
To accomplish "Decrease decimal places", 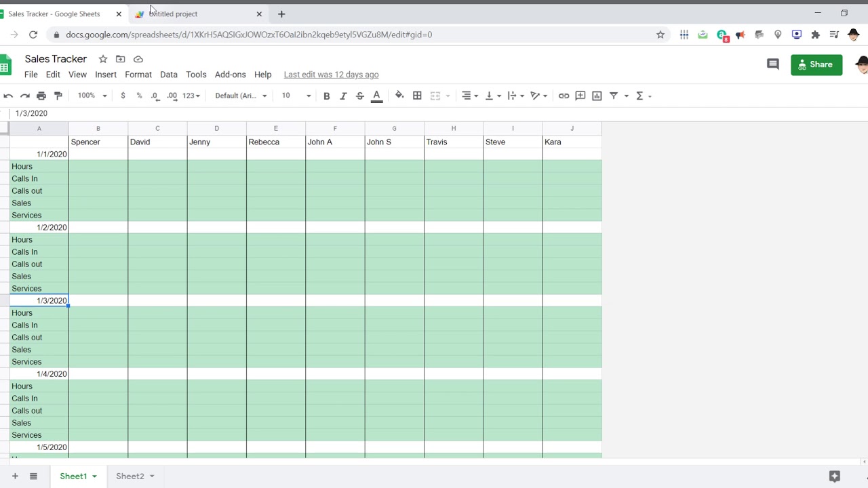I will (x=155, y=96).
